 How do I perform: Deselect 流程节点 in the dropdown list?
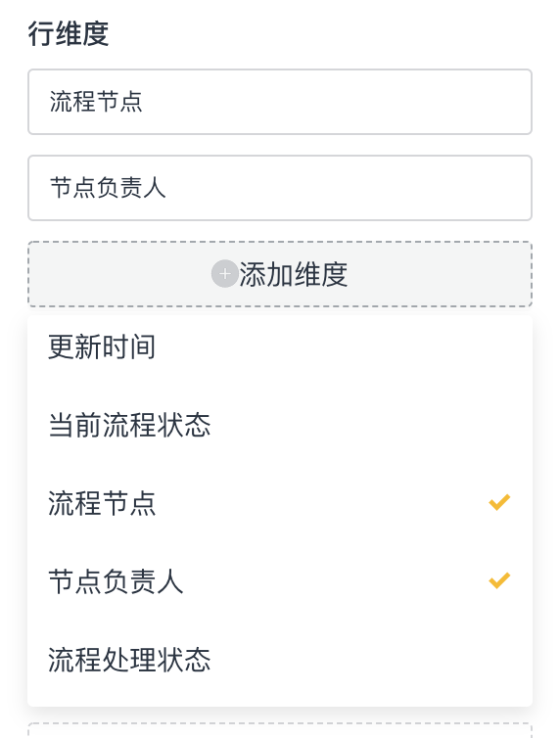pyautogui.click(x=280, y=503)
